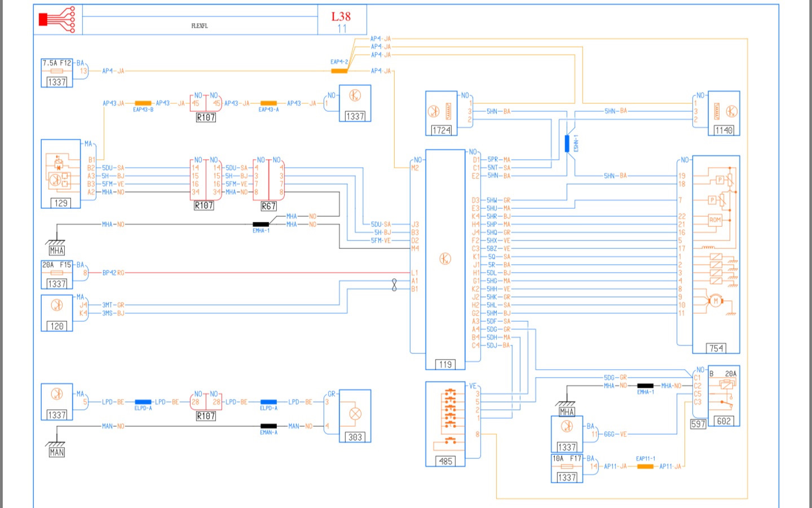812x508 pixels.
Task: Click the twisted-pair symbol near pins A1 and B1
Action: pos(394,285)
